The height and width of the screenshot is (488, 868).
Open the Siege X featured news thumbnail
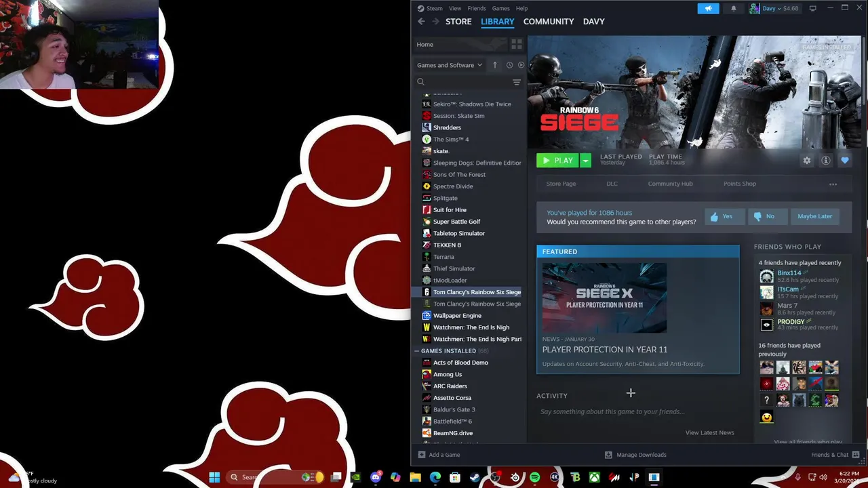(604, 298)
